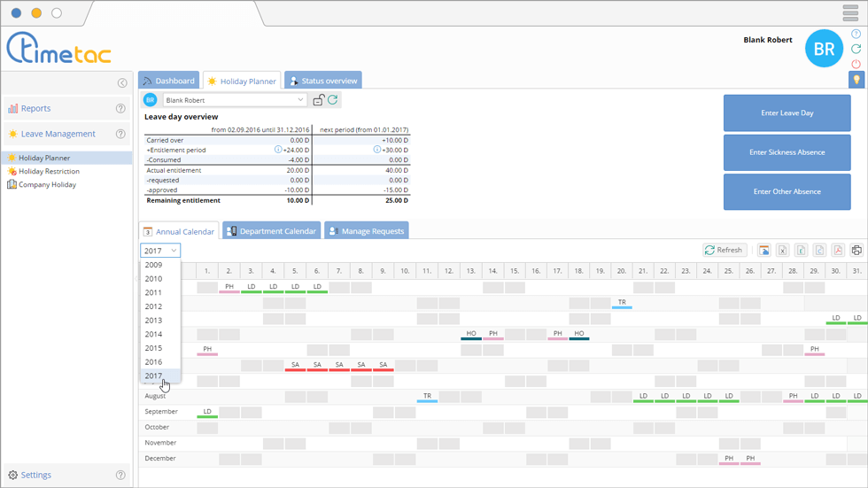The image size is (868, 488).
Task: Click the help question mark beside Reports
Action: [120, 109]
